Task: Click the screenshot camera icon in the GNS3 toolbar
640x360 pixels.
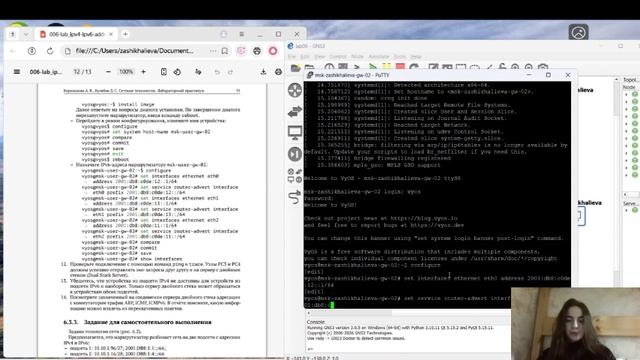Action: pos(542,67)
